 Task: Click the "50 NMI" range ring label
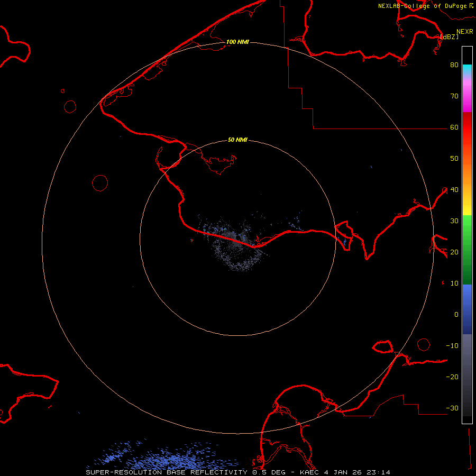tap(237, 140)
